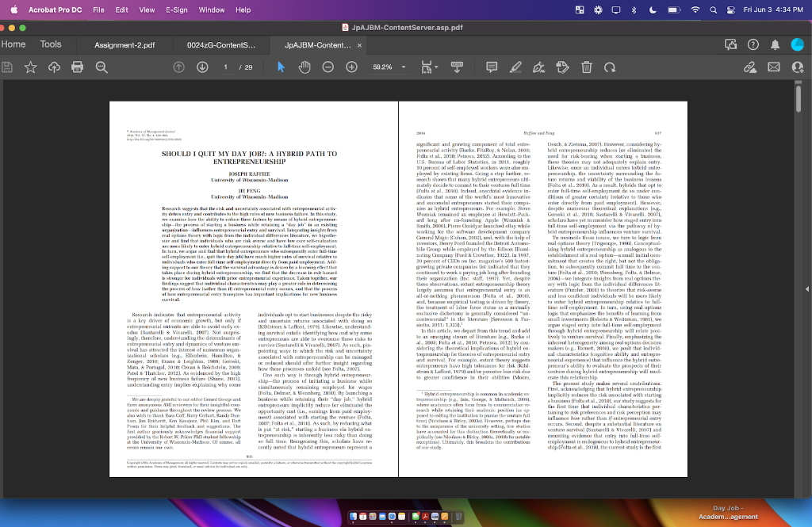Click the page number input field
The image size is (812, 527).
[226, 67]
